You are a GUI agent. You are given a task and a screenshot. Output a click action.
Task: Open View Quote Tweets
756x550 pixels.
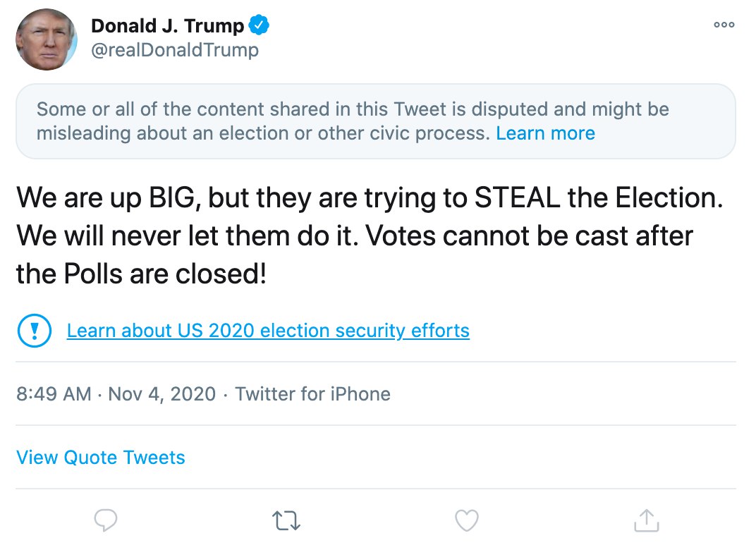point(101,457)
